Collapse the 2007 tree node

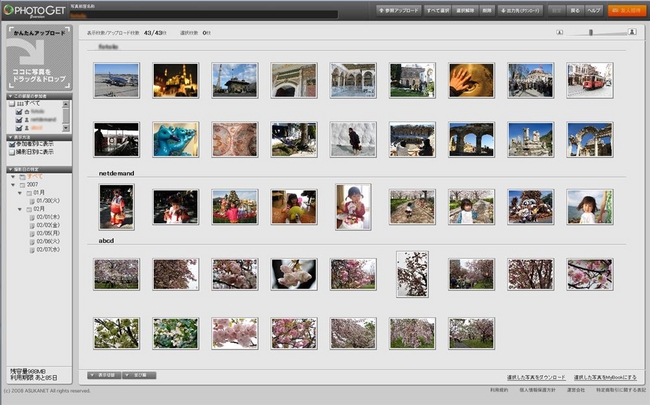click(x=13, y=185)
